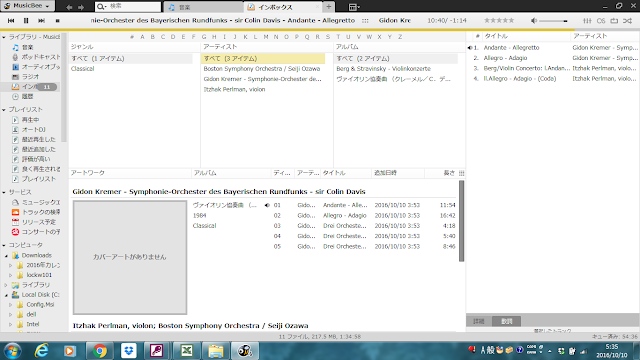Open リリース予定 calendar service
The image size is (640, 360).
click(33, 222)
